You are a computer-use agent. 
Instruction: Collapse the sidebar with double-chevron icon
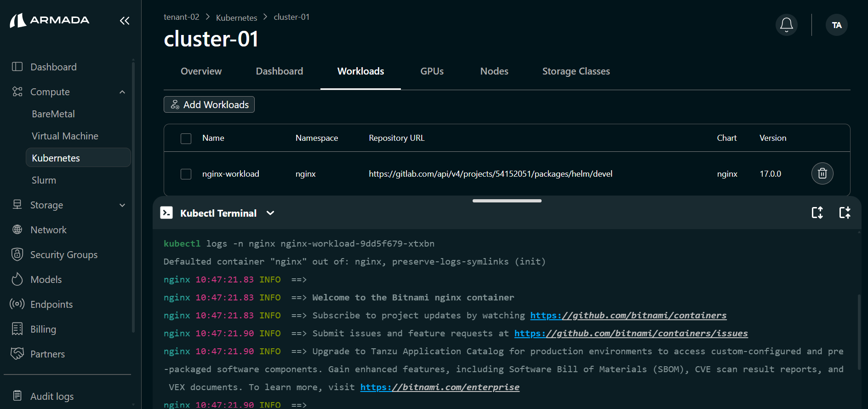coord(125,21)
